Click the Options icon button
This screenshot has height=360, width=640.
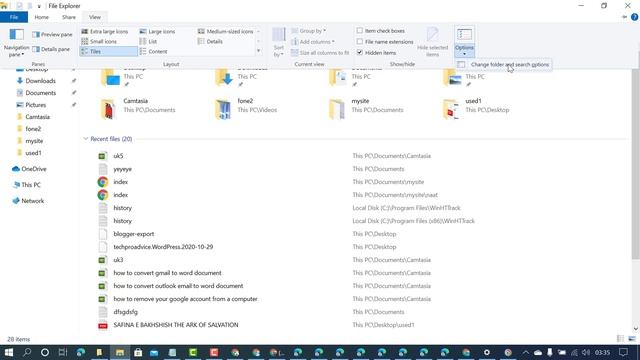point(464,35)
